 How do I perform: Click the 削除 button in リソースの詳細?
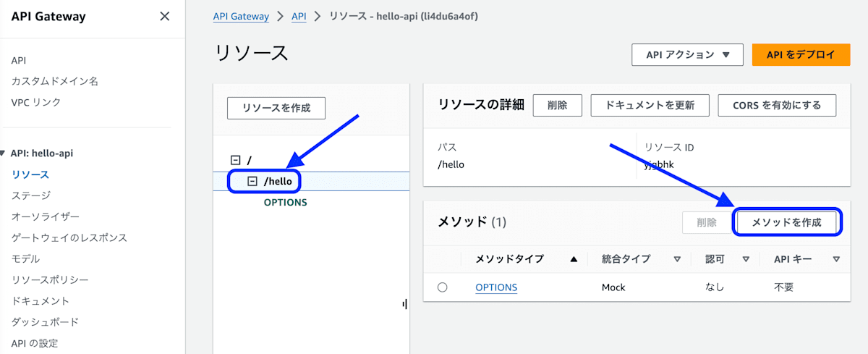coord(558,105)
